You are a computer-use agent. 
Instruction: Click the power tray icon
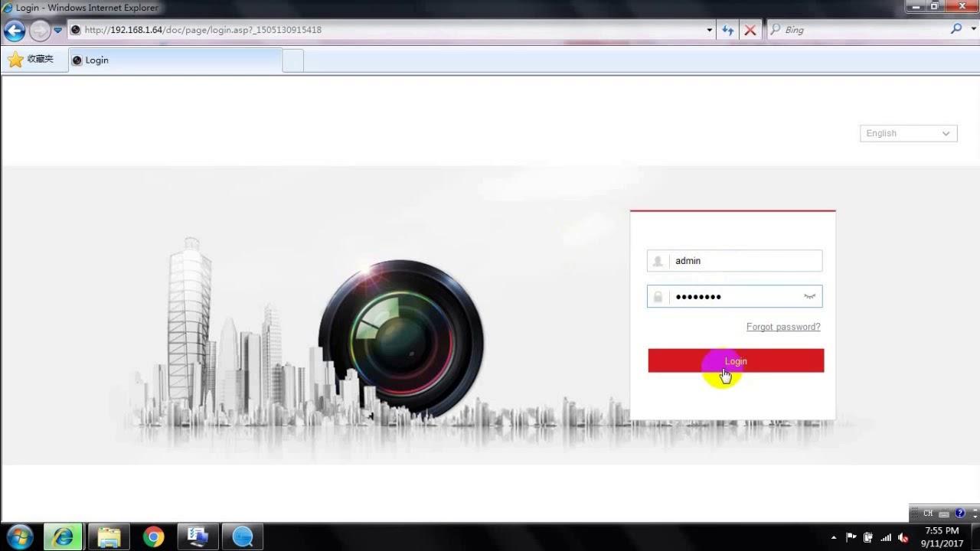868,538
